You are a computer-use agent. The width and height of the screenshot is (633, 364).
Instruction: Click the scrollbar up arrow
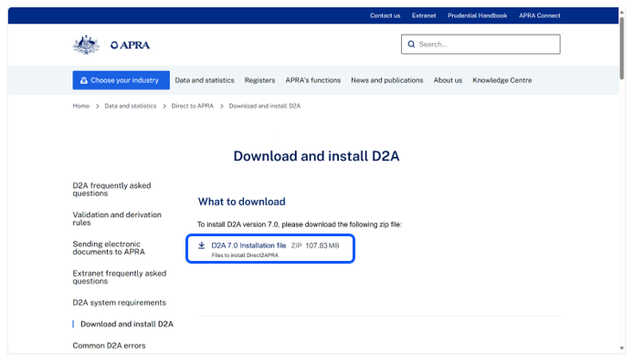pos(622,12)
